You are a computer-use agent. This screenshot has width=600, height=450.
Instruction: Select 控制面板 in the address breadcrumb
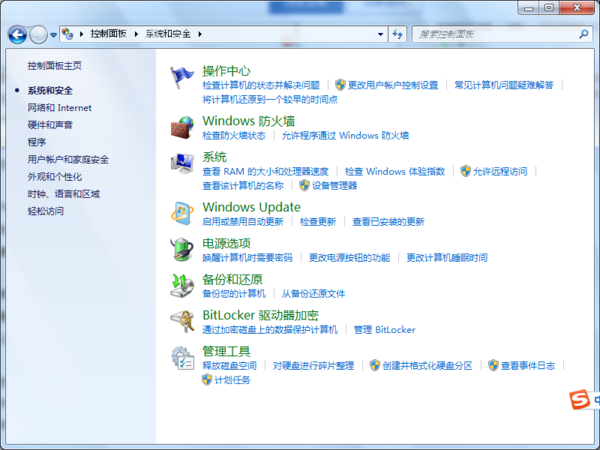pos(108,34)
